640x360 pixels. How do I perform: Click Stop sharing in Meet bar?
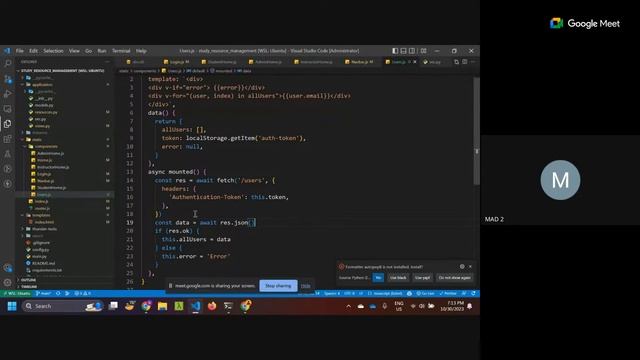pyautogui.click(x=278, y=286)
